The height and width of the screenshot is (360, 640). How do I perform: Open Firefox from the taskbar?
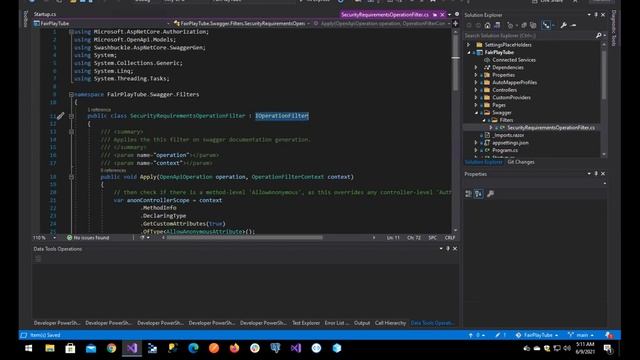pyautogui.click(x=234, y=348)
